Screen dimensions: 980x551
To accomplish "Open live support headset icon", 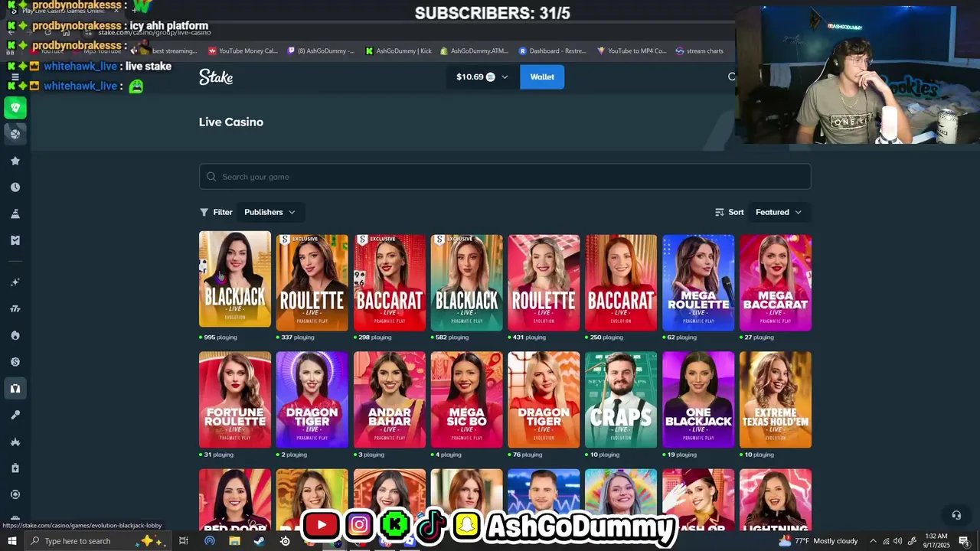I will pyautogui.click(x=955, y=515).
